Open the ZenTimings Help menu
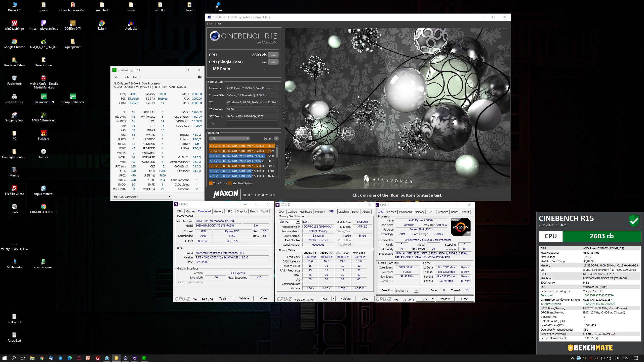The image size is (644, 362). (x=136, y=77)
